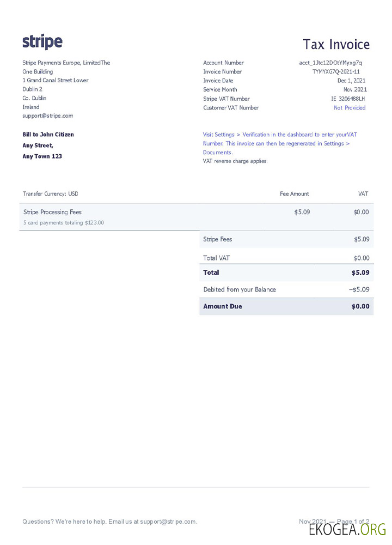Click the EKOGEA.ORG watermark
Screen dimensions: 392x545
coord(347,529)
